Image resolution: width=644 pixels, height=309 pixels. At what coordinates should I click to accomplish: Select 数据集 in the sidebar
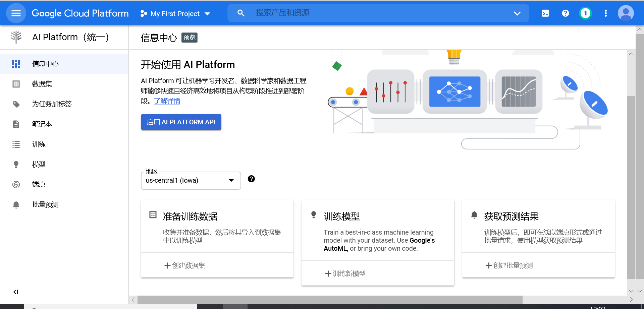point(64,84)
